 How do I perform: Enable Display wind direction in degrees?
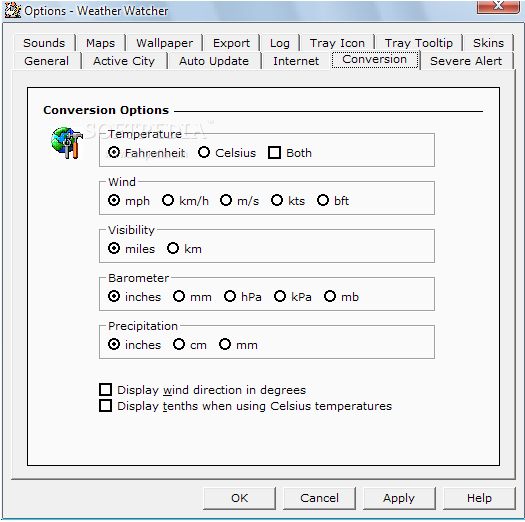click(203, 390)
